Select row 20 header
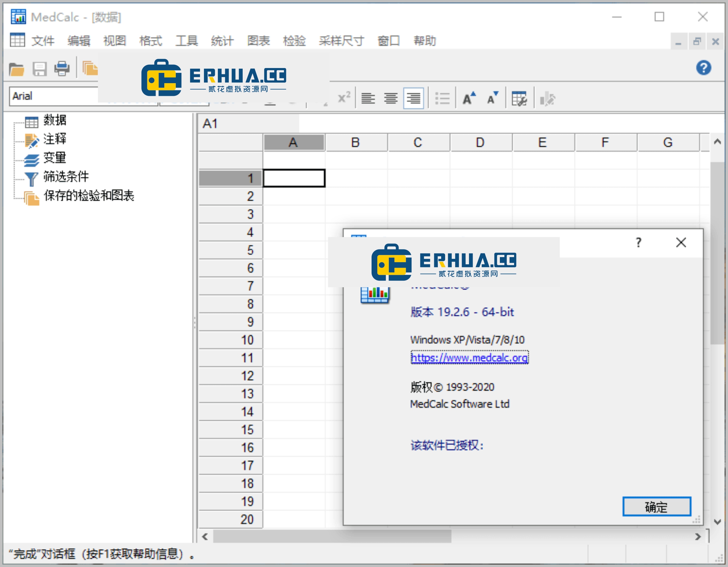Viewport: 728px width, 567px height. click(231, 519)
